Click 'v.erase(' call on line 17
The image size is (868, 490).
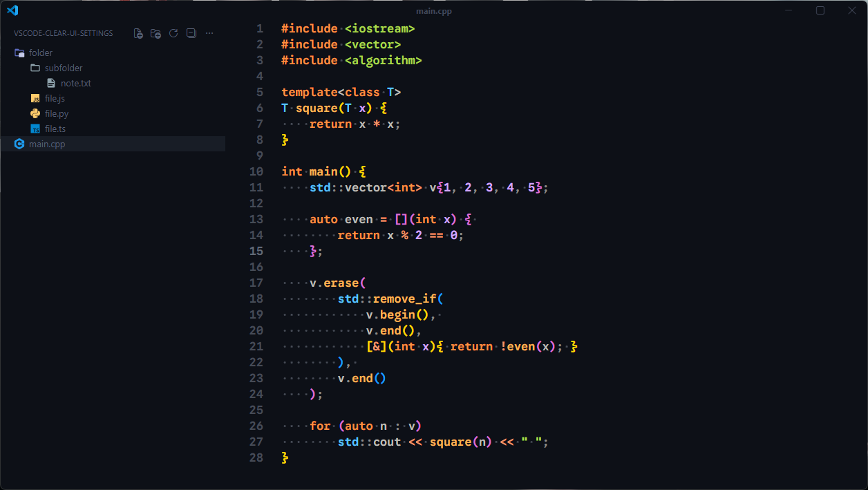pyautogui.click(x=337, y=283)
